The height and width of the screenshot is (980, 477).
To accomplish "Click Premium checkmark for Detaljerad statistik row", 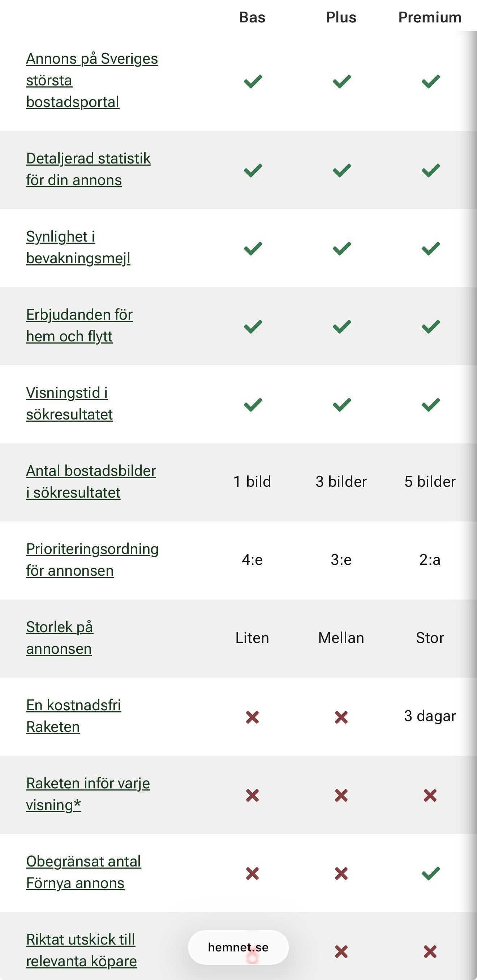I will 431,170.
